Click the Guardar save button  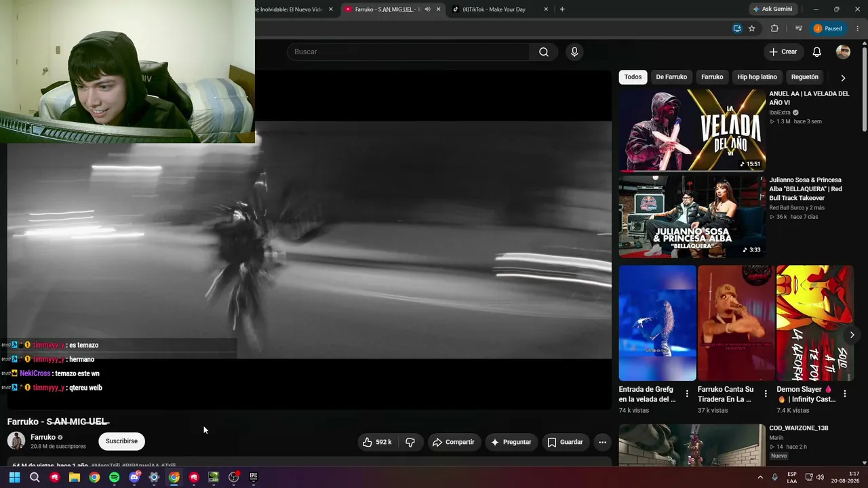coord(565,442)
